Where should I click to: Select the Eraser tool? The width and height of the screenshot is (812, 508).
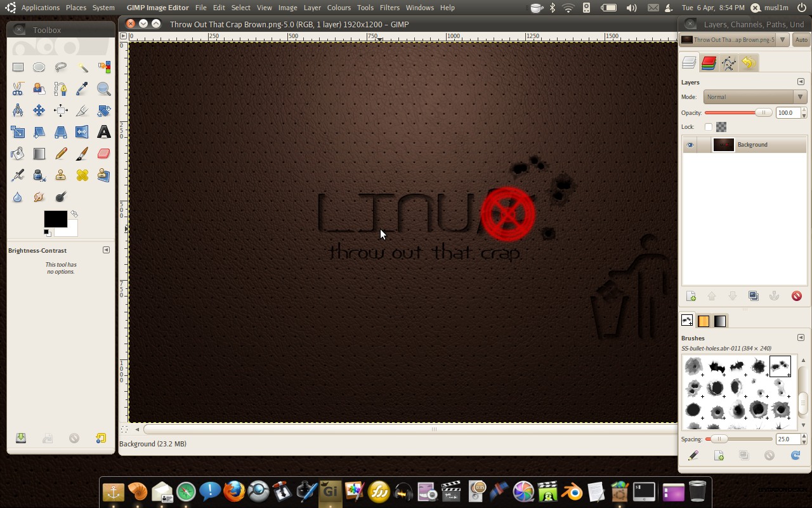(x=104, y=154)
